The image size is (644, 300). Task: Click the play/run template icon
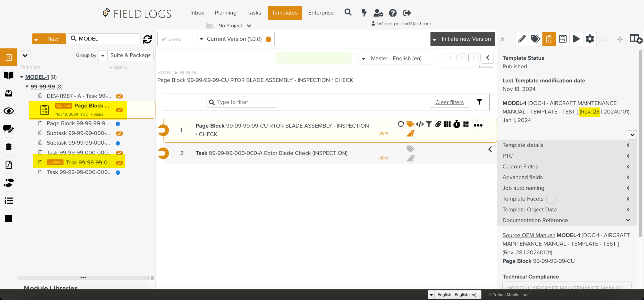576,39
